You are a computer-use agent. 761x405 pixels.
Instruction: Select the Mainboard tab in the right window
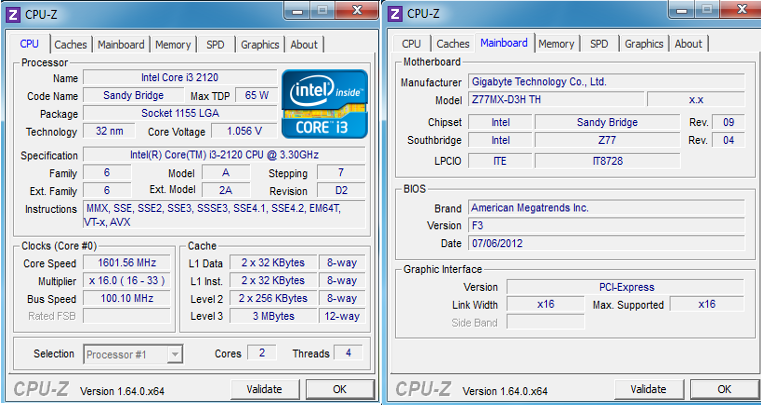pyautogui.click(x=504, y=43)
